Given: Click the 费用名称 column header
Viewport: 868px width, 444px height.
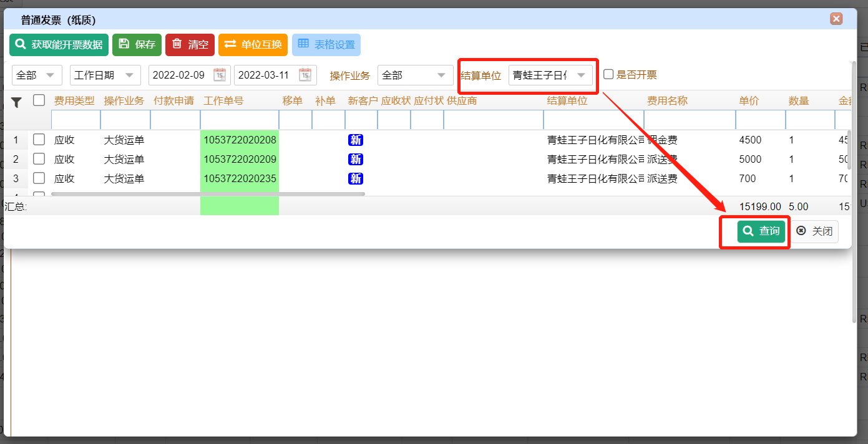Looking at the screenshot, I should [x=667, y=100].
